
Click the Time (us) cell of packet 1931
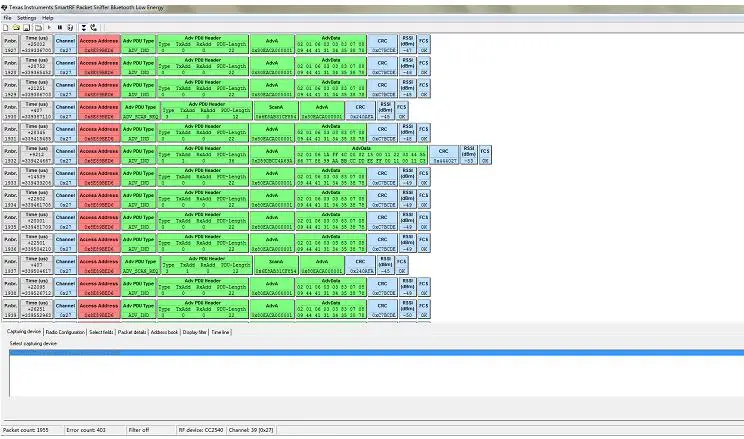(x=37, y=132)
